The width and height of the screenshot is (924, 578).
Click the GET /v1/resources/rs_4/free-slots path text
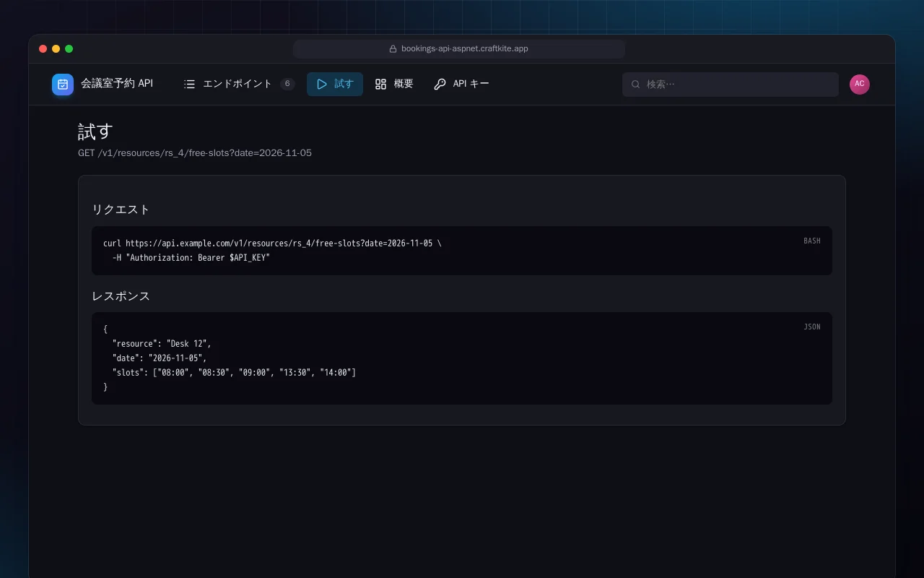pos(195,153)
